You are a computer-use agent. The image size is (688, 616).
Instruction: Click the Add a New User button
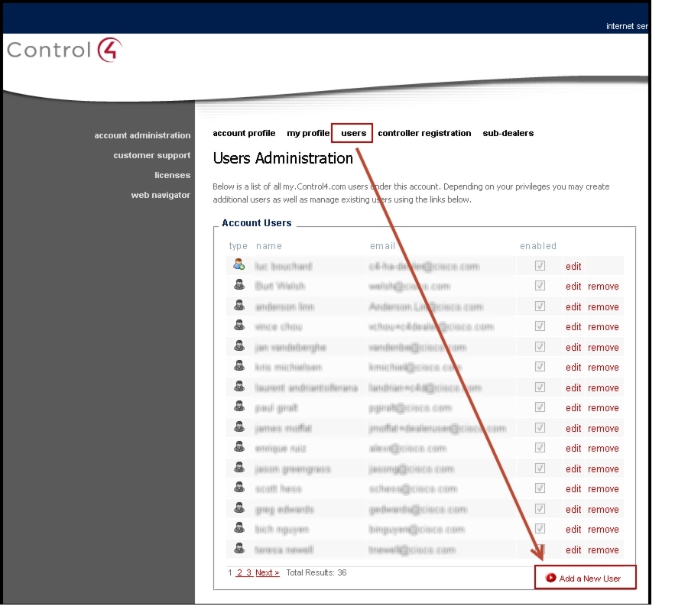click(x=586, y=578)
